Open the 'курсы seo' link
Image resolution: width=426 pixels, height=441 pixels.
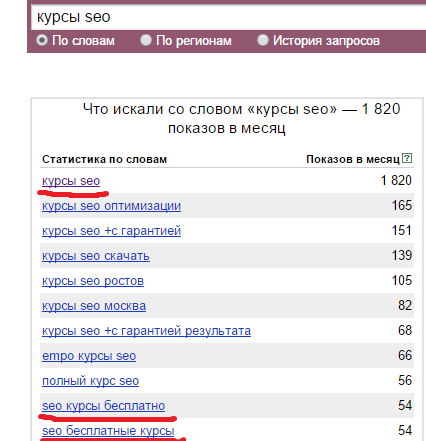[x=71, y=181]
